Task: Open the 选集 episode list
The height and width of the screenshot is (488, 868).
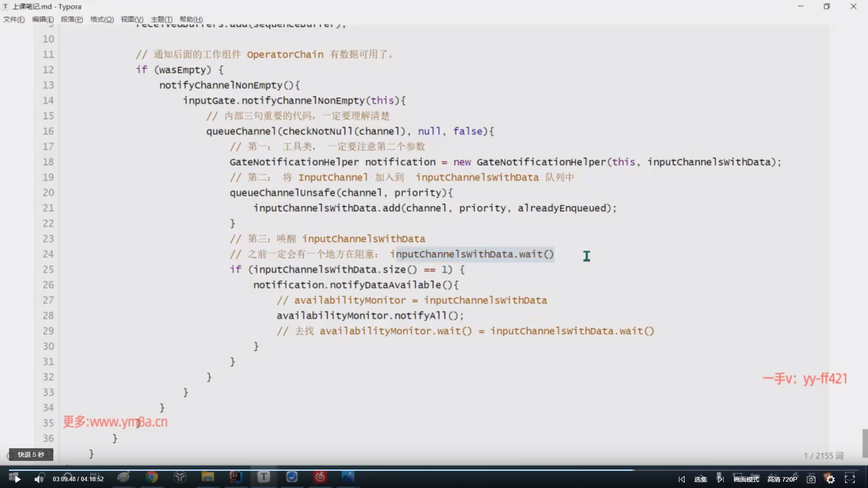Action: tap(700, 479)
